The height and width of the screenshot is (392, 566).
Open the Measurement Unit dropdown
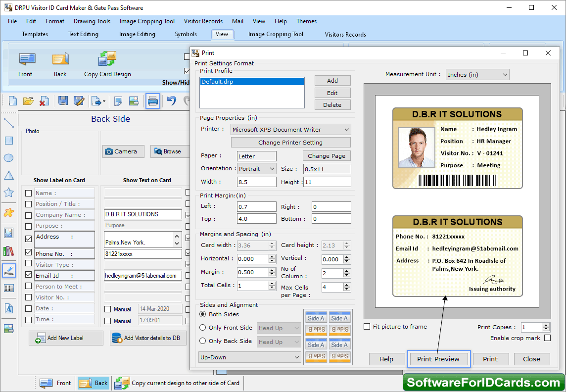[x=477, y=75]
